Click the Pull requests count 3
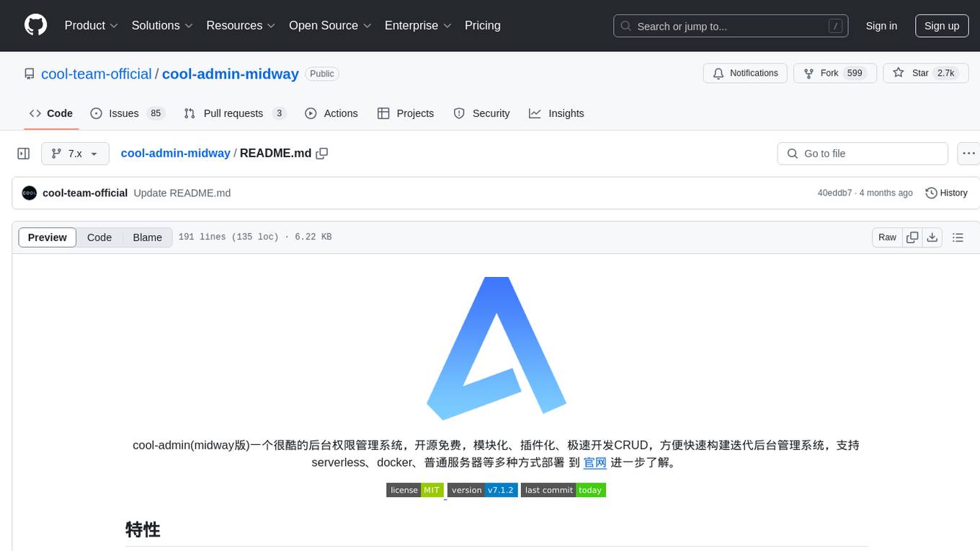This screenshot has width=980, height=551. tap(279, 113)
